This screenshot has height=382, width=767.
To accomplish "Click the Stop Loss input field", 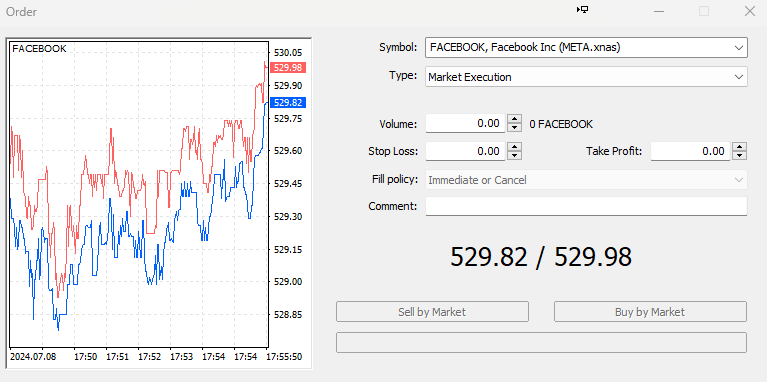I will (x=465, y=151).
